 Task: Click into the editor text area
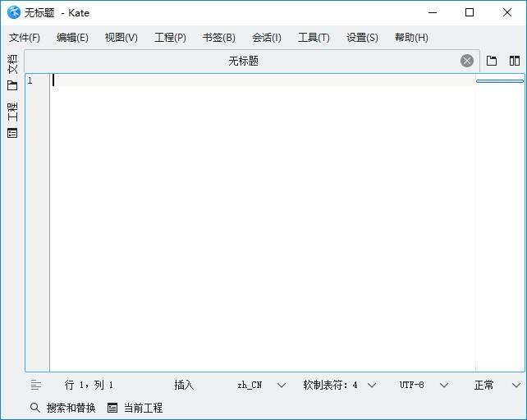[263, 222]
